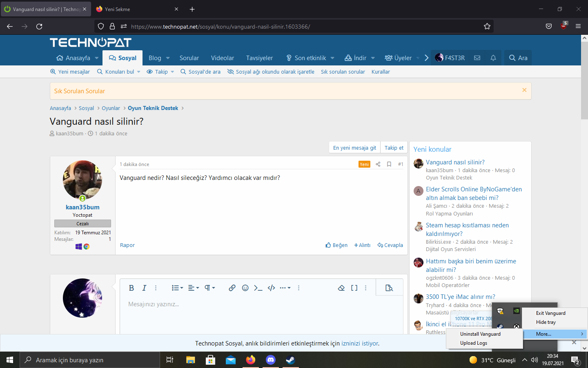
Task: Reload the page in the browser
Action: click(39, 27)
